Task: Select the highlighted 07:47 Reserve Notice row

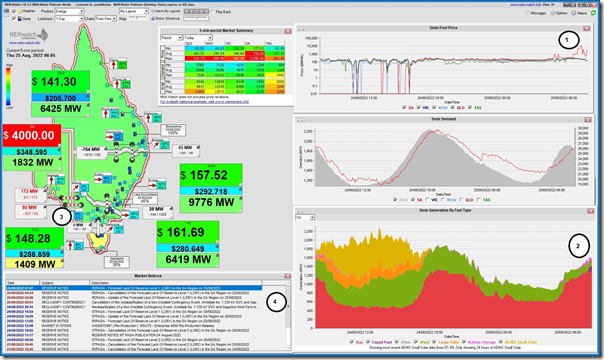Action: point(134,288)
